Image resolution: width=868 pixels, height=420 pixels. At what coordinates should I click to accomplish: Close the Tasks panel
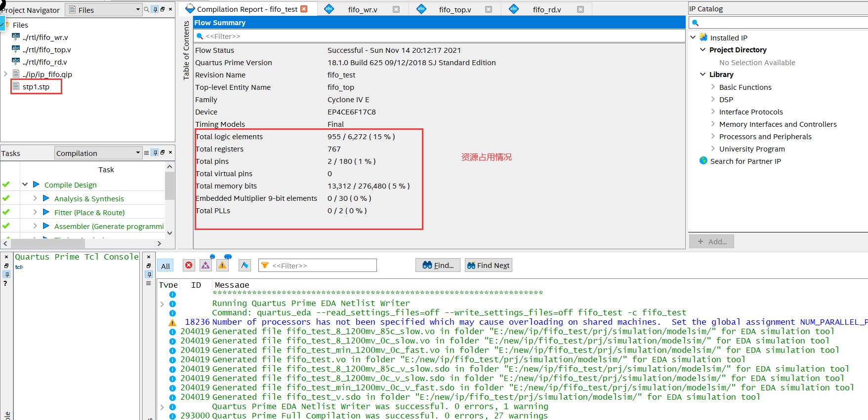click(x=170, y=153)
